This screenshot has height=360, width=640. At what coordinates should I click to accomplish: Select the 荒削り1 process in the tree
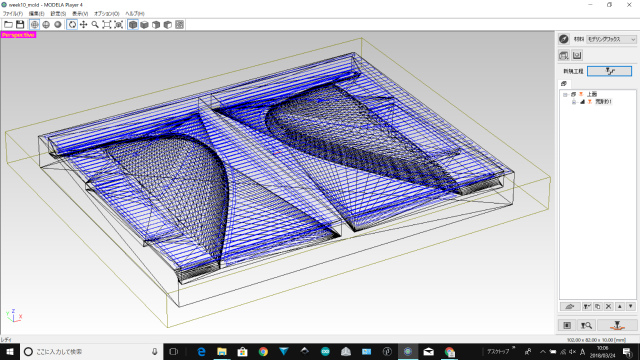coord(603,102)
